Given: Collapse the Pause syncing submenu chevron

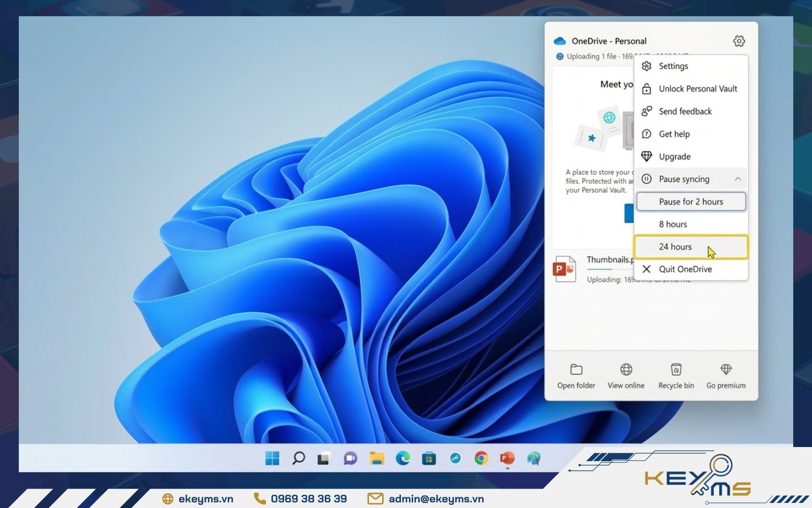Looking at the screenshot, I should click(x=738, y=179).
